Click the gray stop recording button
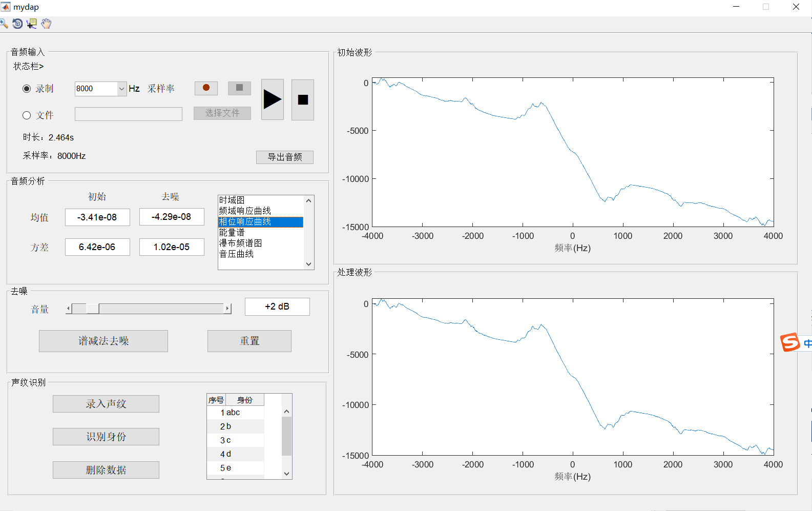 tap(239, 88)
